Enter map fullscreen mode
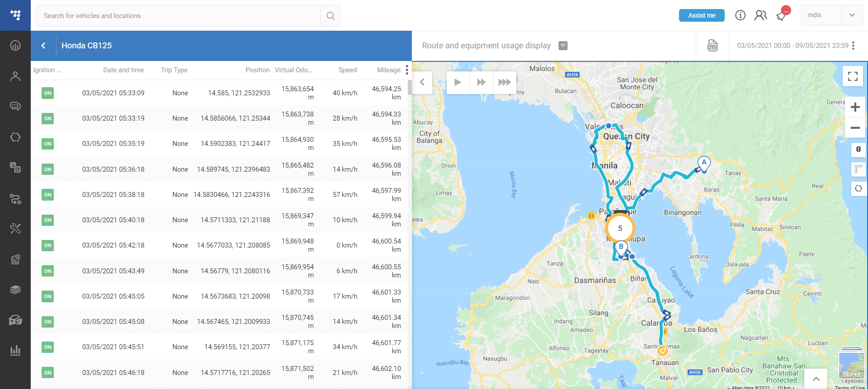Viewport: 868px width, 389px height. click(853, 76)
